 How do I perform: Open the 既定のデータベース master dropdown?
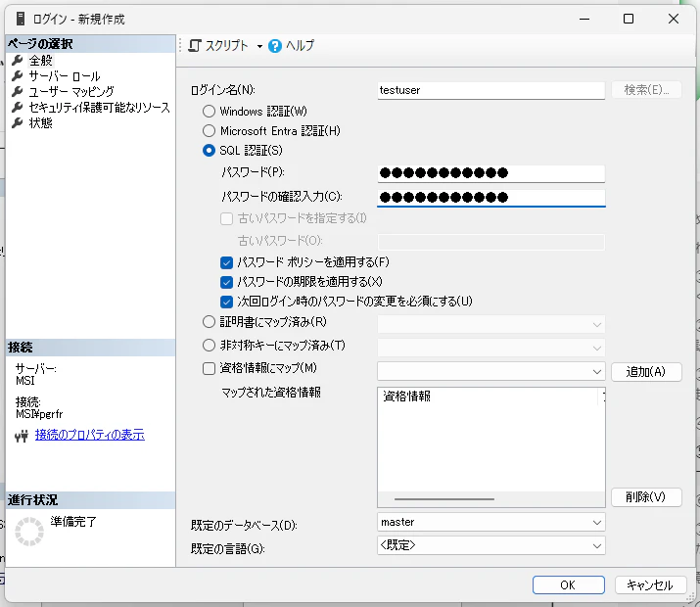click(x=491, y=522)
